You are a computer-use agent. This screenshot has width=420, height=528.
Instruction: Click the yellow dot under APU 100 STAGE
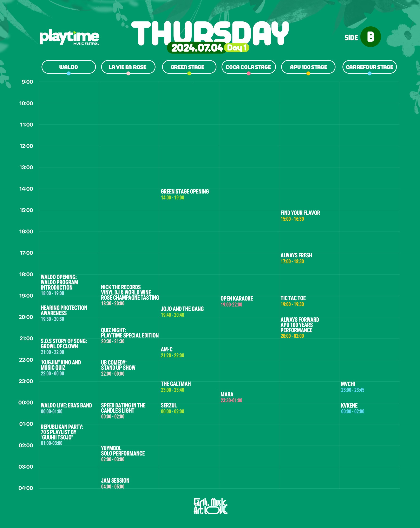click(308, 73)
